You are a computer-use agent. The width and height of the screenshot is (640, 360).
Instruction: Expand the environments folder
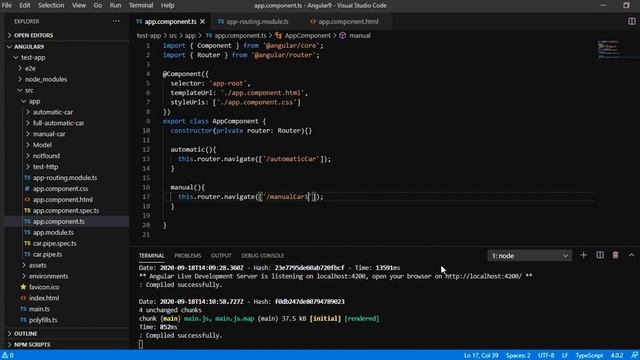48,276
